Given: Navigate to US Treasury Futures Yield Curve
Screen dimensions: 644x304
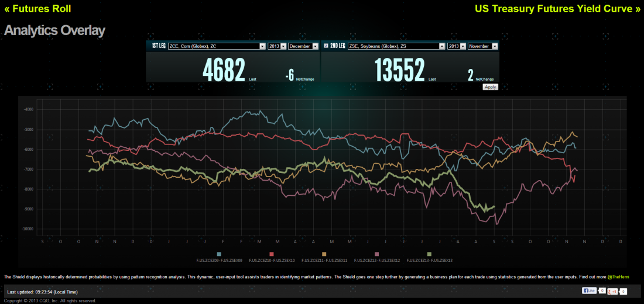Looking at the screenshot, I should point(557,9).
